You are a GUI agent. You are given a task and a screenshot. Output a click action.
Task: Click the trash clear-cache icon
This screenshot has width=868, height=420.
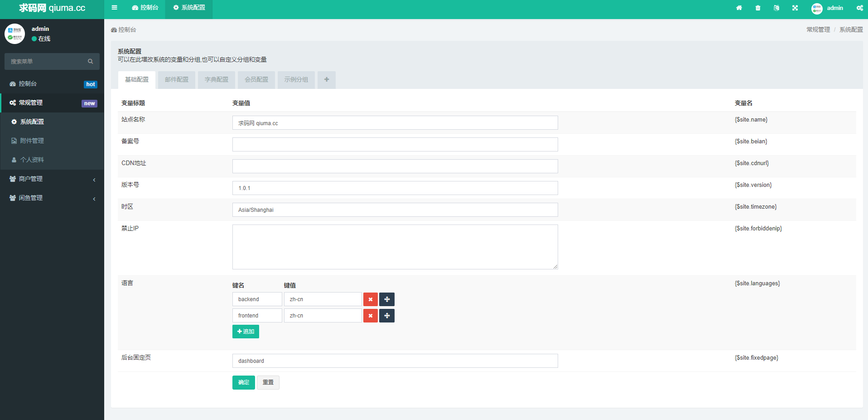tap(758, 8)
